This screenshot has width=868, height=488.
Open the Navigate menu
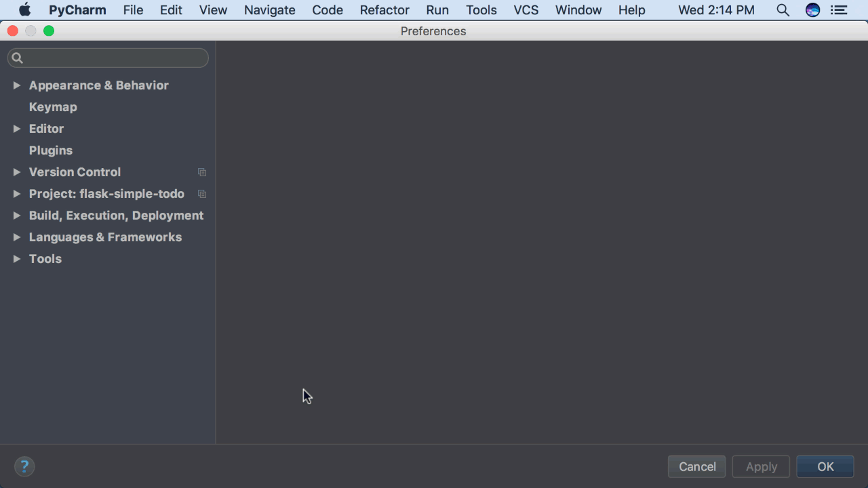coord(270,10)
